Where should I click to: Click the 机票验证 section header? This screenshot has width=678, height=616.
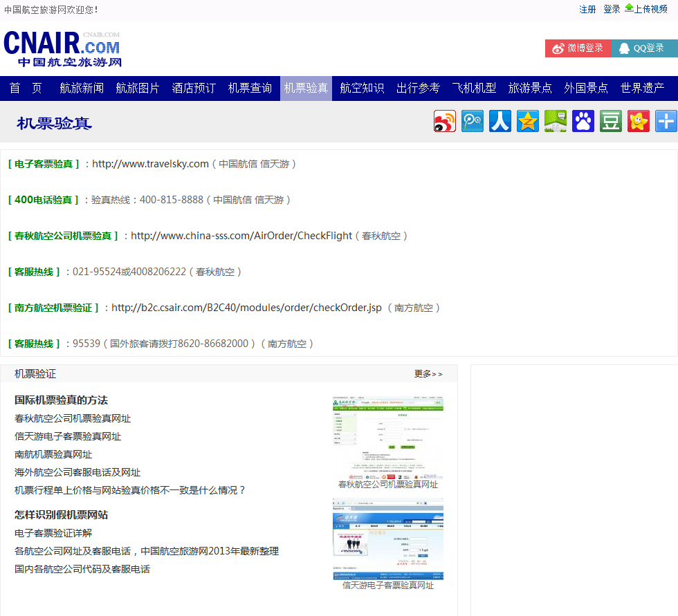[x=35, y=373]
